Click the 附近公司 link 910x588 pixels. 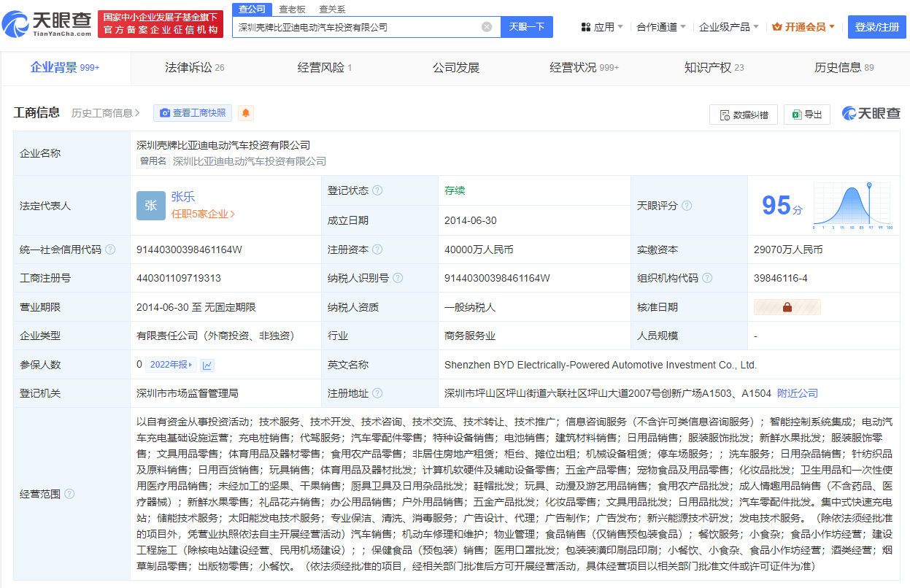click(798, 393)
